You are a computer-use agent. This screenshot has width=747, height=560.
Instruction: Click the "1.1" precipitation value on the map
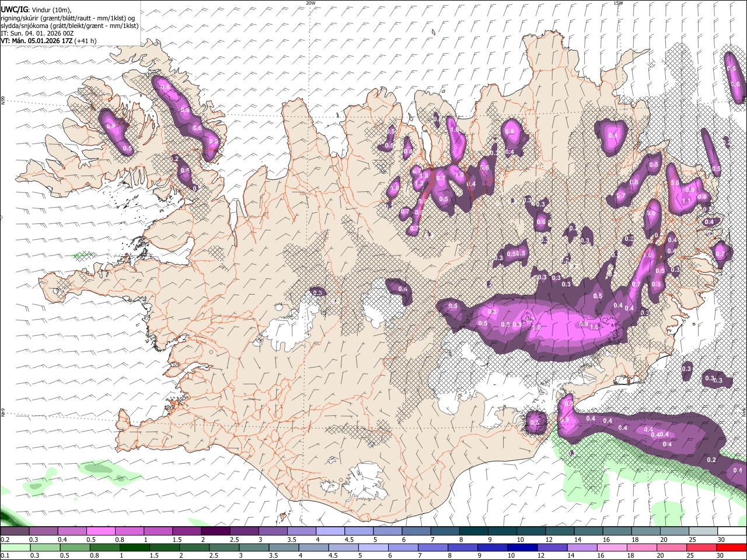pos(686,201)
